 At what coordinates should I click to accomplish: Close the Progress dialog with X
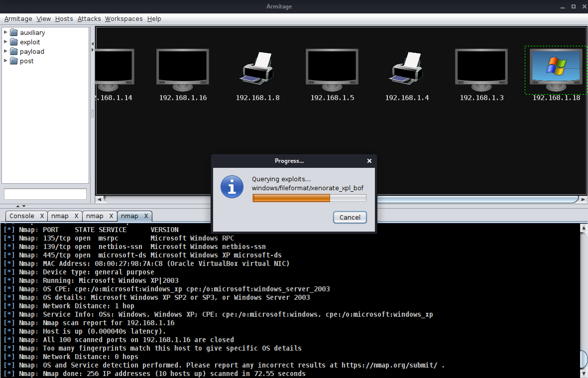click(369, 161)
